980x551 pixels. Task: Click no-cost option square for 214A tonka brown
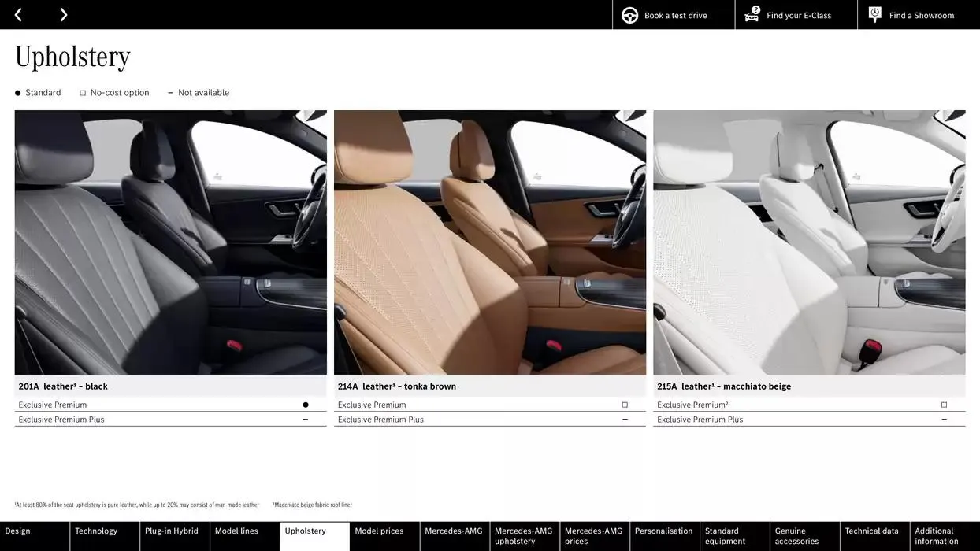625,405
